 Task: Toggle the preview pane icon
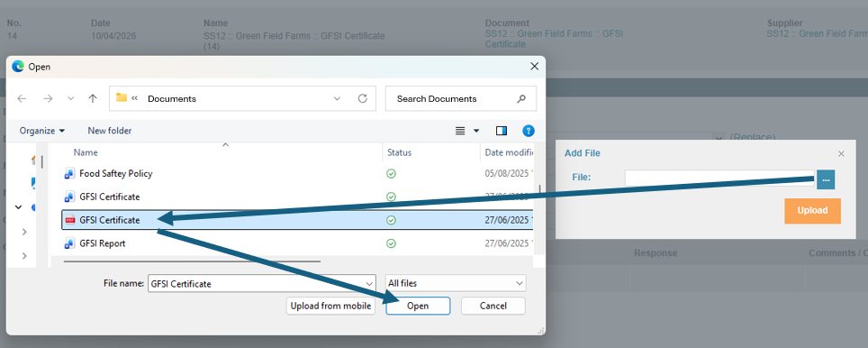click(x=502, y=131)
